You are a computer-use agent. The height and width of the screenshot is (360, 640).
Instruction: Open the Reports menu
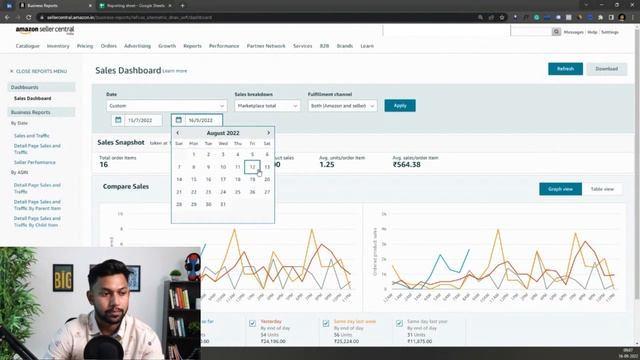192,46
